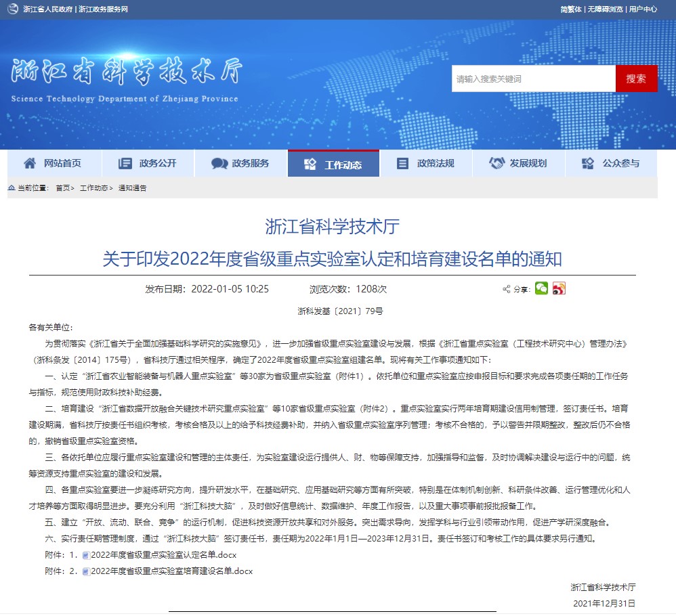Viewport: 676px width, 616px height.
Task: Click 首页 in the breadcrumb
Action: tap(63, 188)
